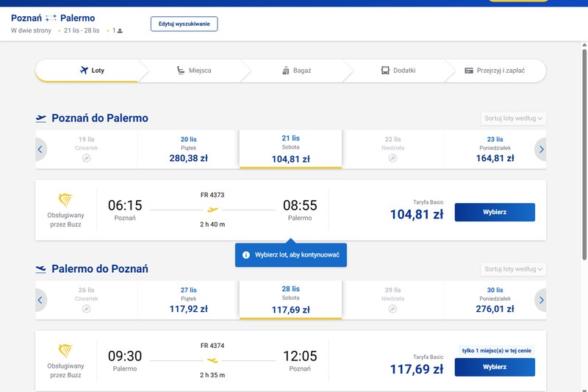Click the takeoff icon beside Poznań do Palermo
588x392 pixels.
click(x=41, y=118)
